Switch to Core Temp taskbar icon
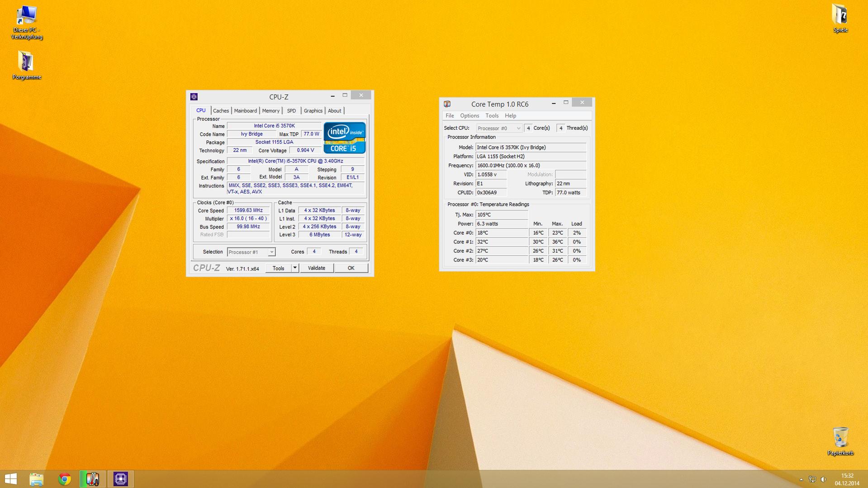868x488 pixels. click(x=93, y=479)
